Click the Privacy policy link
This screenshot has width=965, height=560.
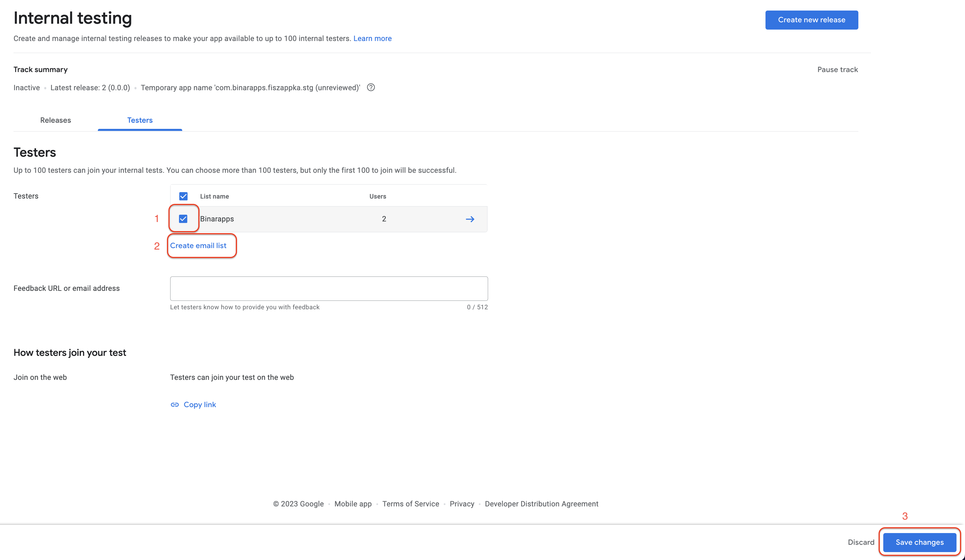tap(462, 504)
